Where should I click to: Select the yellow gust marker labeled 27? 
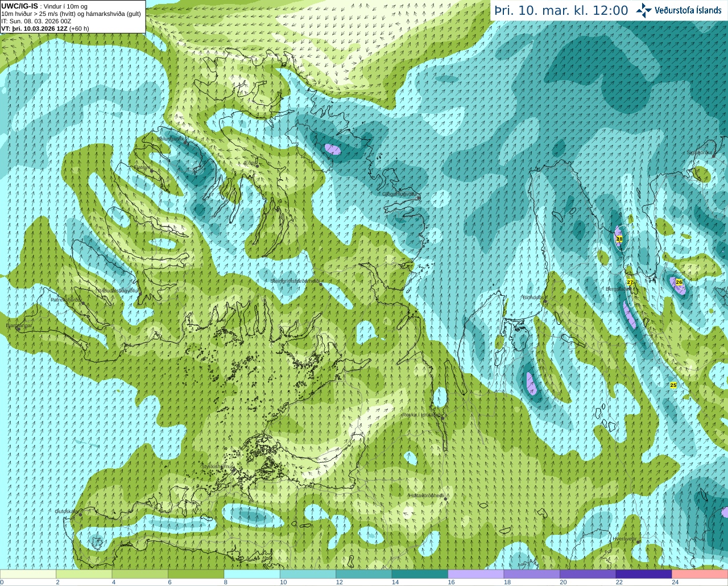pos(630,282)
